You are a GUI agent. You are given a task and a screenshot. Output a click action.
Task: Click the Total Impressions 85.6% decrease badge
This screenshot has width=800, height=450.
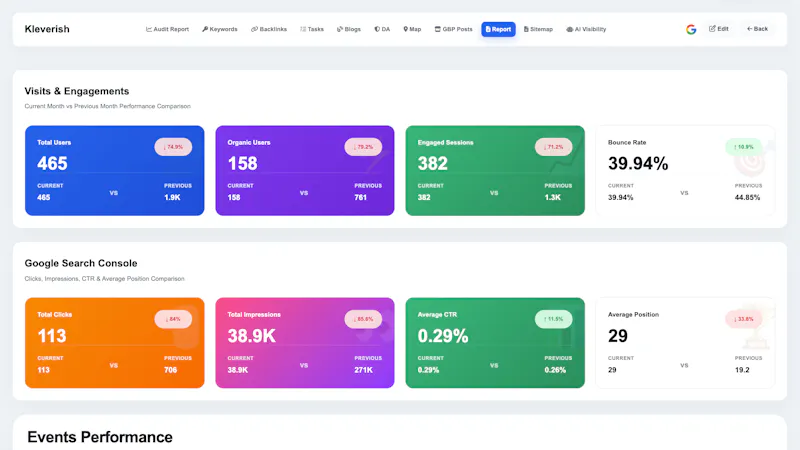pos(363,319)
